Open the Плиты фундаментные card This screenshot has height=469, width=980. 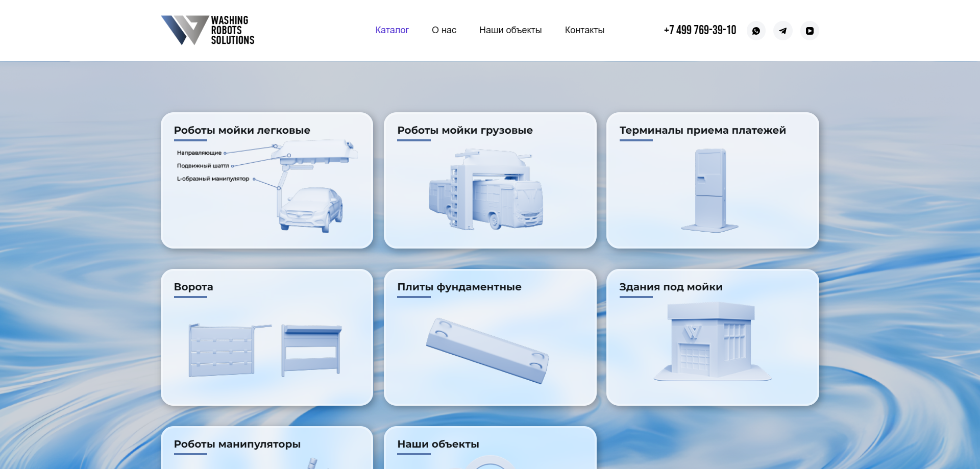point(490,337)
